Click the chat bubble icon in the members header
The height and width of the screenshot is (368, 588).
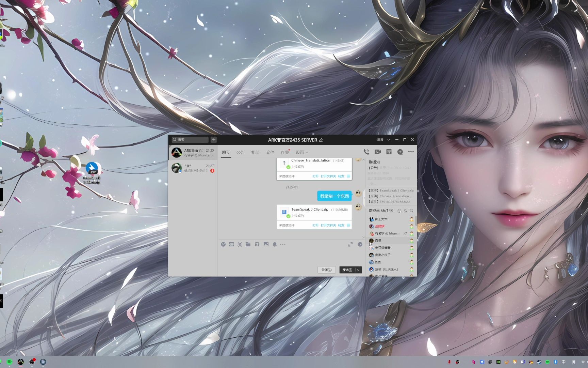pos(399,211)
